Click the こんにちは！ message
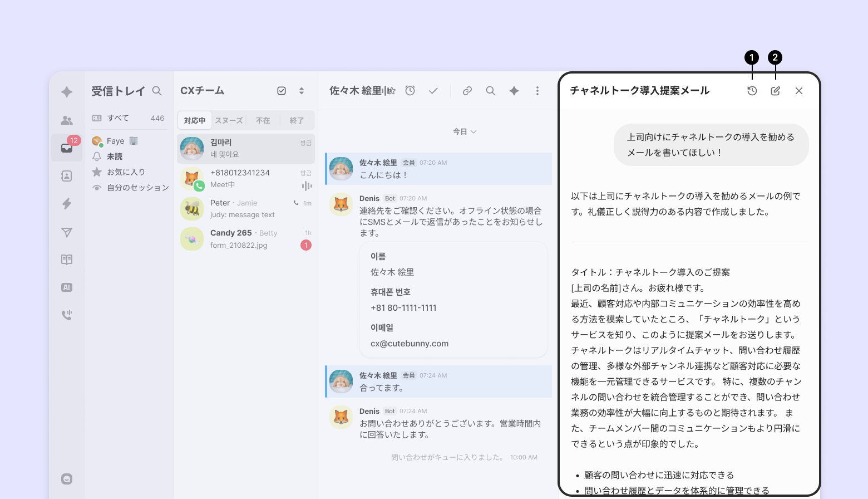The image size is (868, 499). coord(384,175)
